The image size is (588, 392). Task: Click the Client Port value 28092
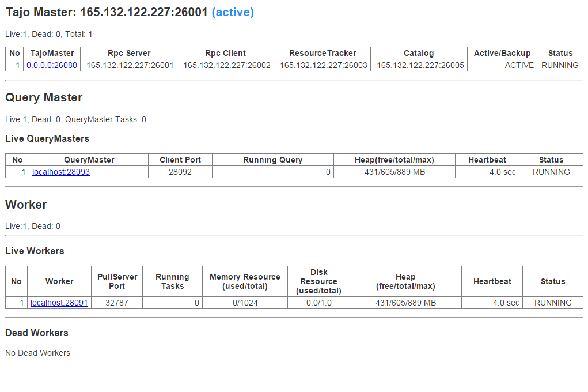tap(180, 172)
